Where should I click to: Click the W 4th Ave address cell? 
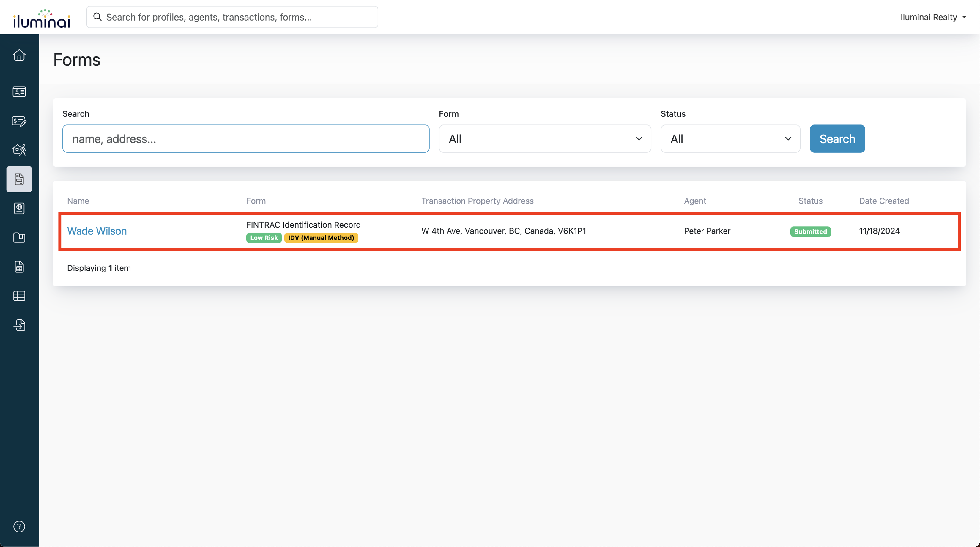pyautogui.click(x=503, y=231)
